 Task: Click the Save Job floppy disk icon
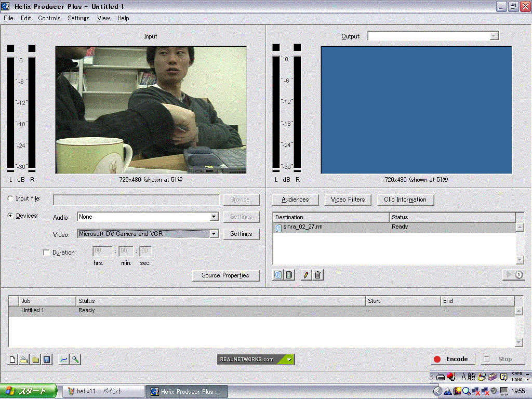coord(47,360)
